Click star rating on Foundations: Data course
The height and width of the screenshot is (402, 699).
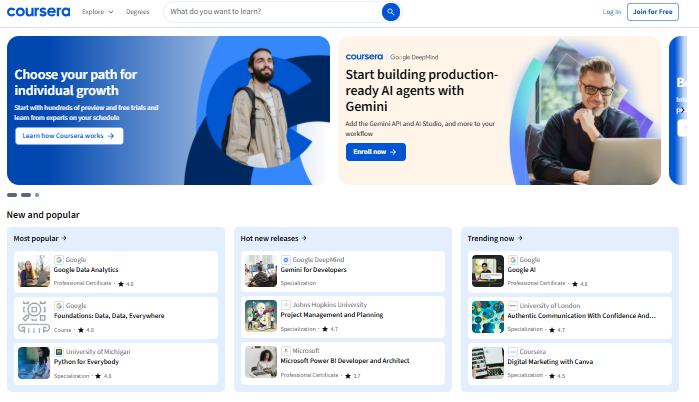coord(86,330)
